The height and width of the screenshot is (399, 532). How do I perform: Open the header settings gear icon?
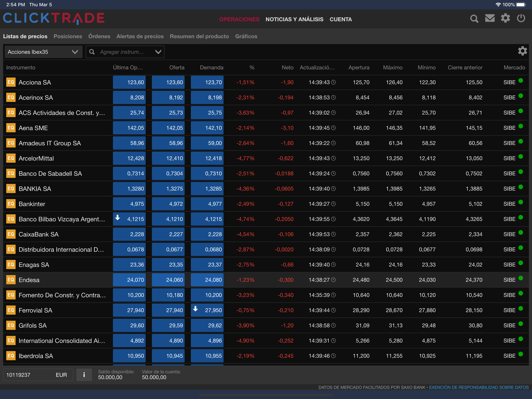[505, 18]
